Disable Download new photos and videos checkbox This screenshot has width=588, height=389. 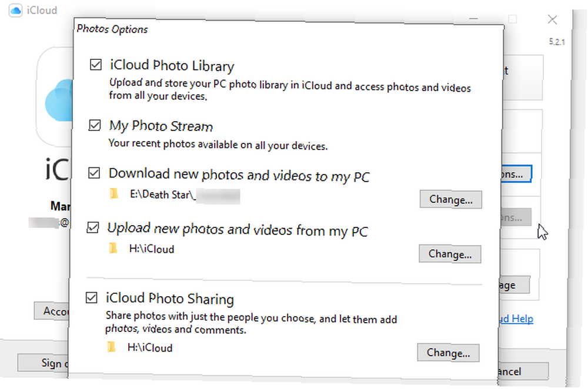[93, 173]
